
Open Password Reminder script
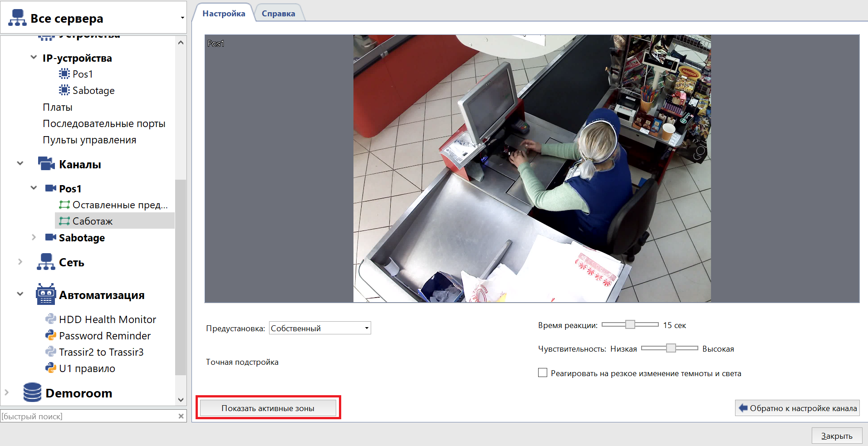click(105, 335)
